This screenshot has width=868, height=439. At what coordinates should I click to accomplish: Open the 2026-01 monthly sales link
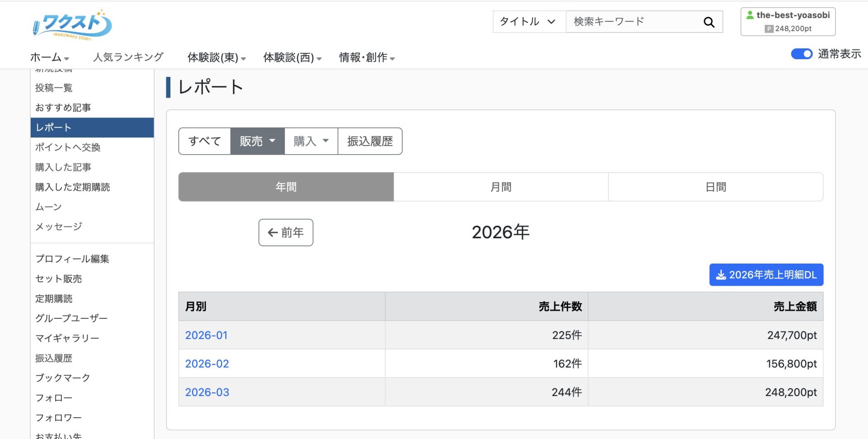(x=206, y=335)
